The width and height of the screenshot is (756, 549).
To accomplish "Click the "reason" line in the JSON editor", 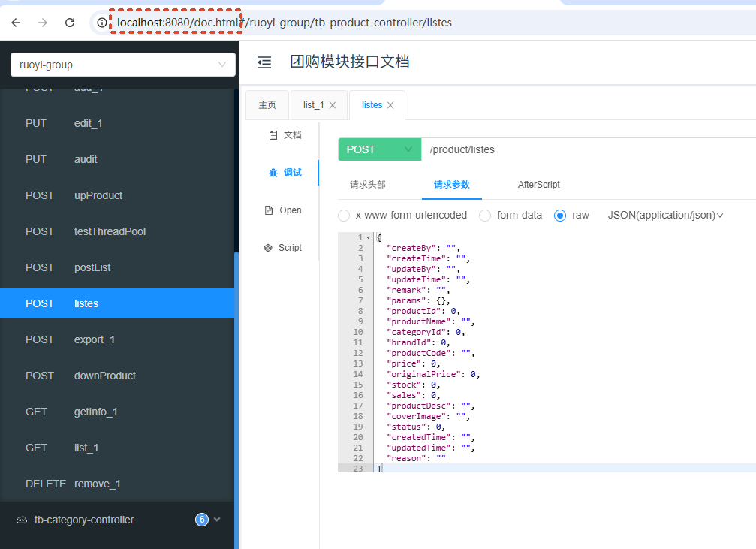I will pyautogui.click(x=416, y=458).
